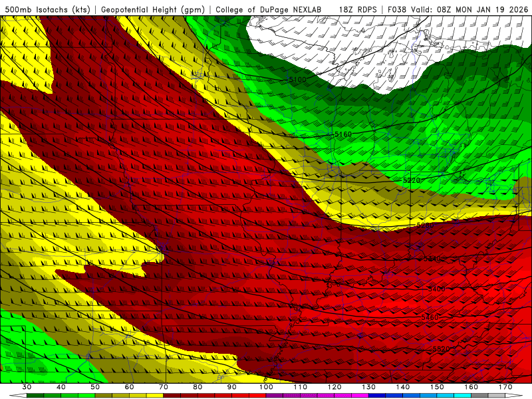Click the 120 value on the color scale
Viewport: 532px width, 399px height.
[334, 387]
